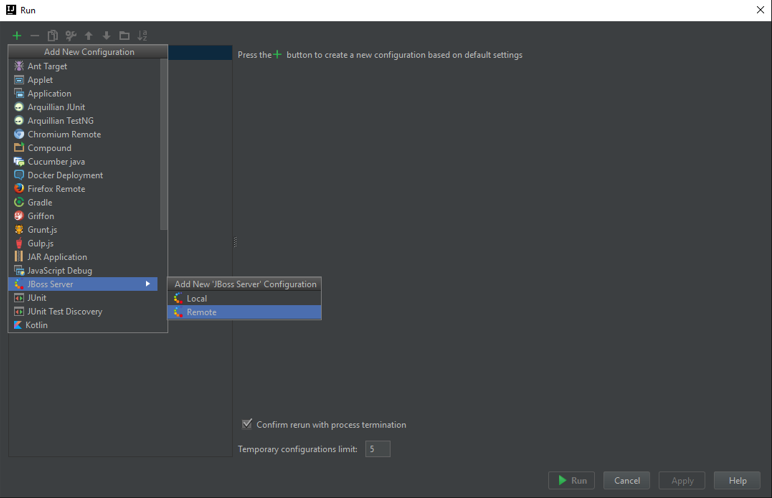Select Gradle configuration type

point(83,202)
